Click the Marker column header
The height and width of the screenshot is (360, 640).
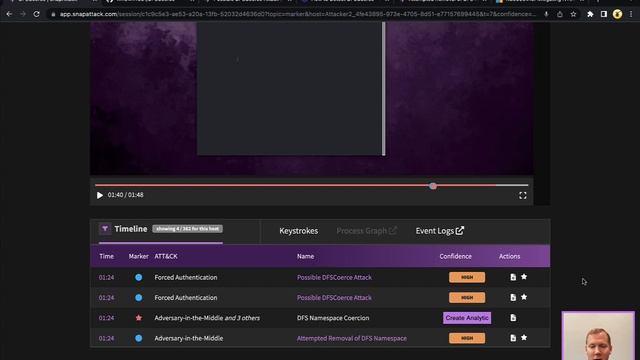coord(138,256)
